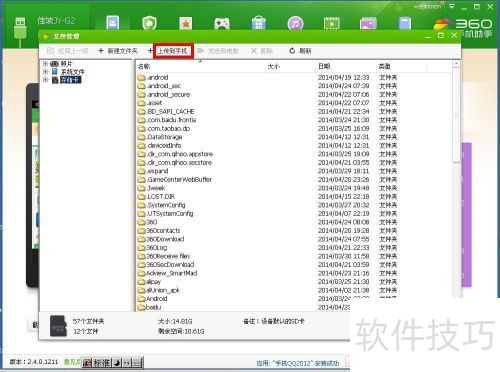Select the .deviceidInfo folder name
The image size is (500, 372).
164,146
